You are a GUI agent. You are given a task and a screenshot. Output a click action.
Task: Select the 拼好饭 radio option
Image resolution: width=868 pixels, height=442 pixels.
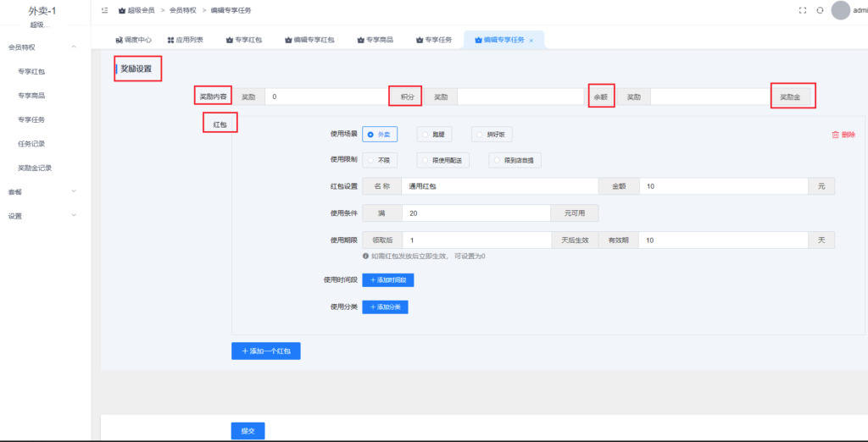479,135
